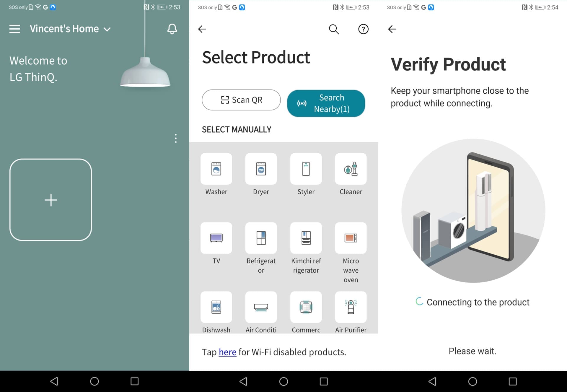Tap Android home button under home screen

point(94,381)
